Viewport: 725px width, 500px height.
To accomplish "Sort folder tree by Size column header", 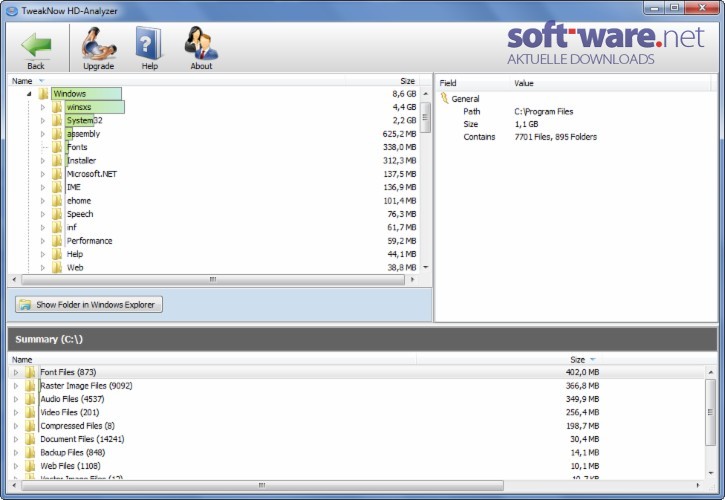I will [x=407, y=81].
